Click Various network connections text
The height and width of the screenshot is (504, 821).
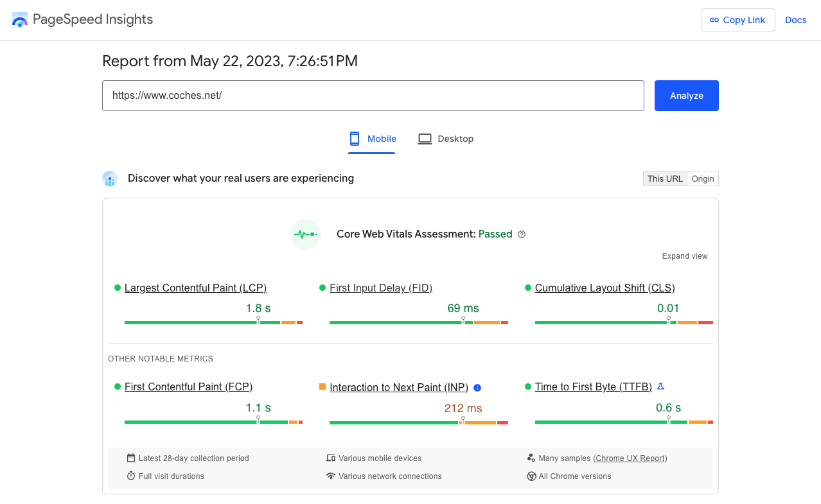tap(390, 476)
